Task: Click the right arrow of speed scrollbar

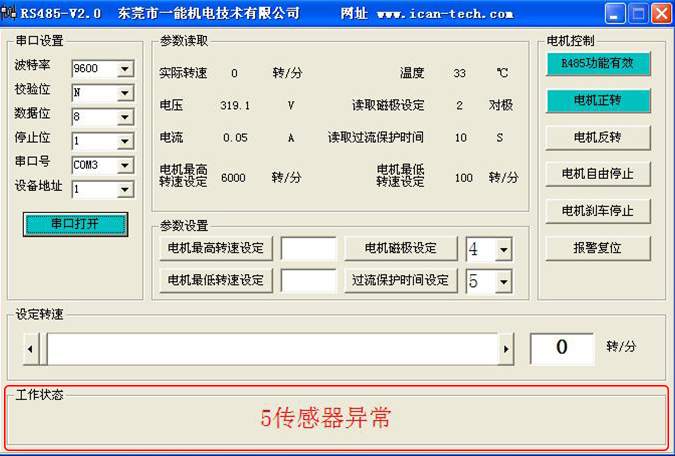Action: coord(506,349)
